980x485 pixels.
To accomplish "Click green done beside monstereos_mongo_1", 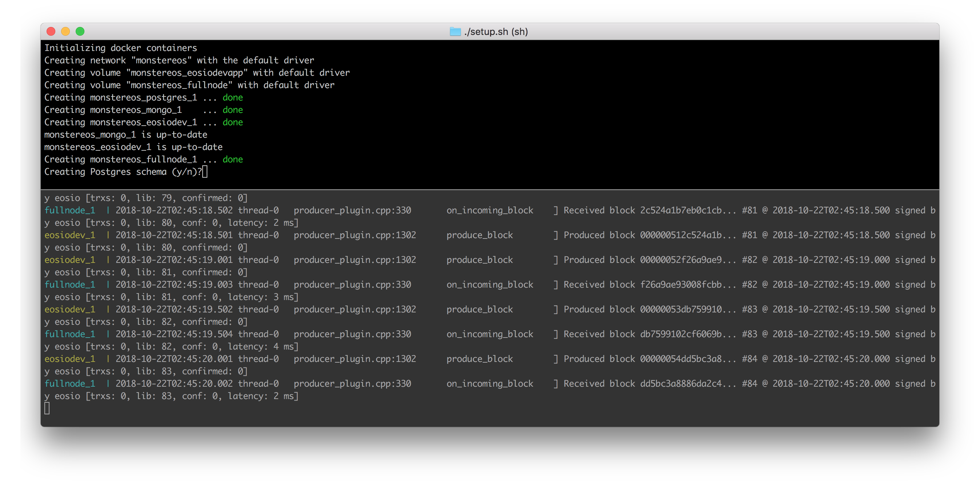I will click(232, 110).
